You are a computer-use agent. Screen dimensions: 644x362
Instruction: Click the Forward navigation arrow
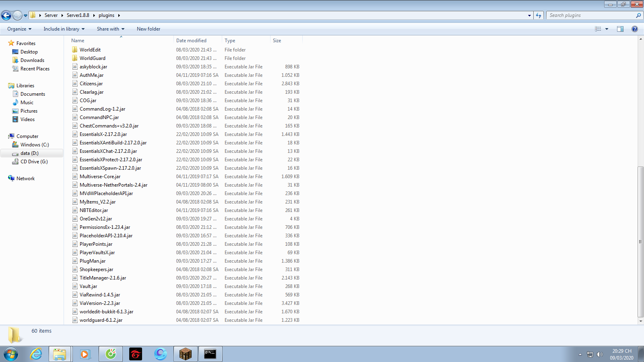point(17,15)
